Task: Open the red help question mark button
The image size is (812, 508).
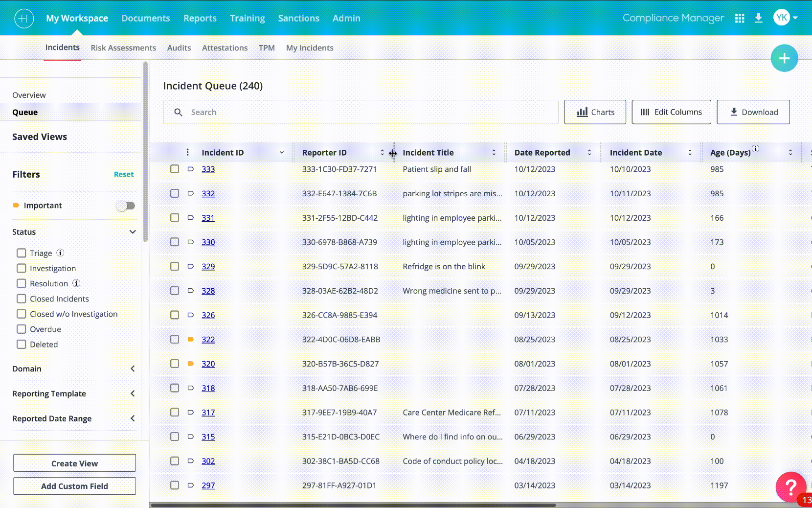Action: (790, 486)
